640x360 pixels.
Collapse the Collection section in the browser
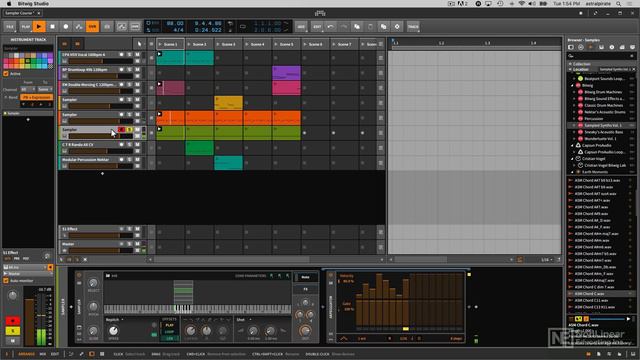570,64
